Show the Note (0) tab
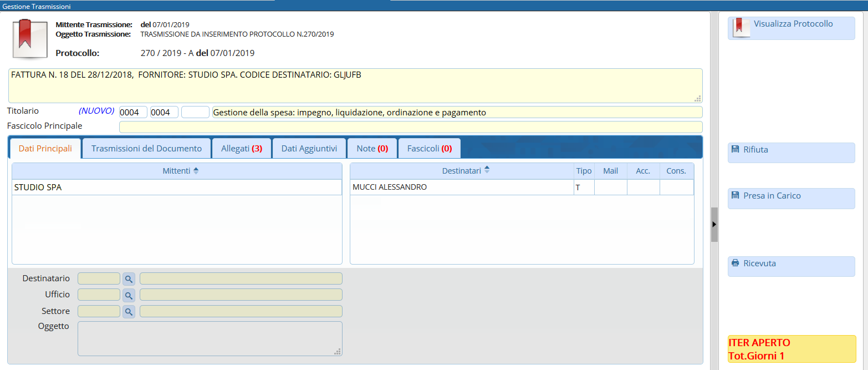The width and height of the screenshot is (868, 370). point(372,149)
